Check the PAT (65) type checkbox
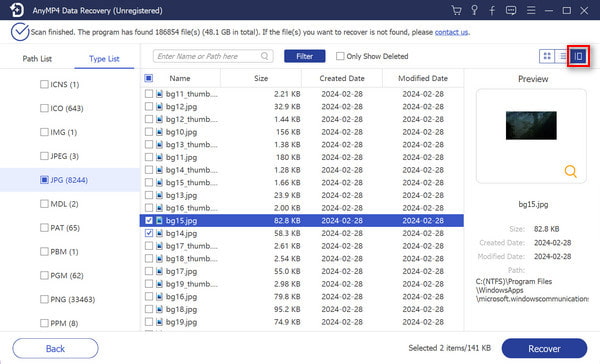 coord(44,228)
